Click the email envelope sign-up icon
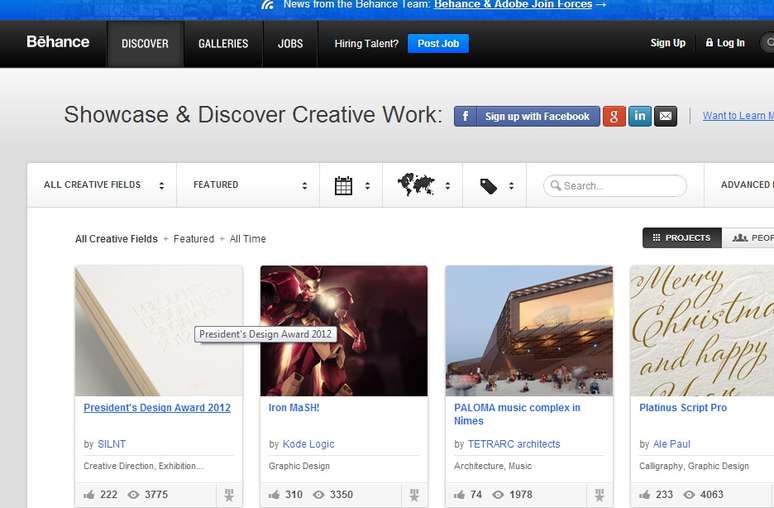 pos(666,116)
